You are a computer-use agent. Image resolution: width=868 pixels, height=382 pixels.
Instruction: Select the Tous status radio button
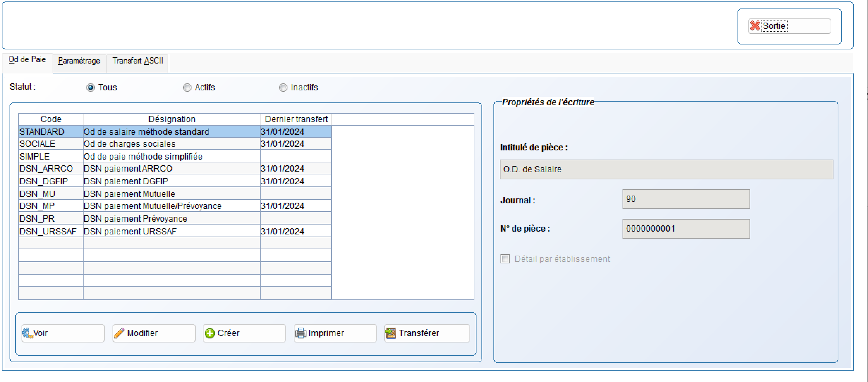pos(91,88)
